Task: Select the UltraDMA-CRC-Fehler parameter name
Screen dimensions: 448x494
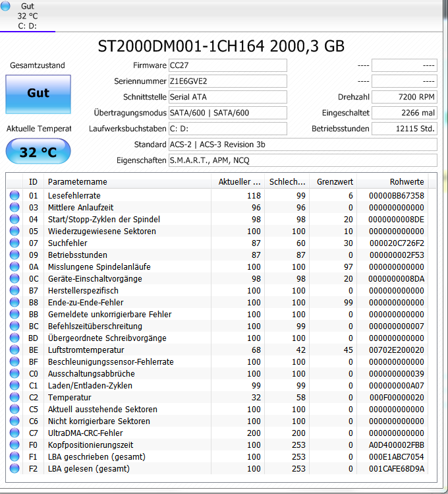Action: (x=85, y=433)
